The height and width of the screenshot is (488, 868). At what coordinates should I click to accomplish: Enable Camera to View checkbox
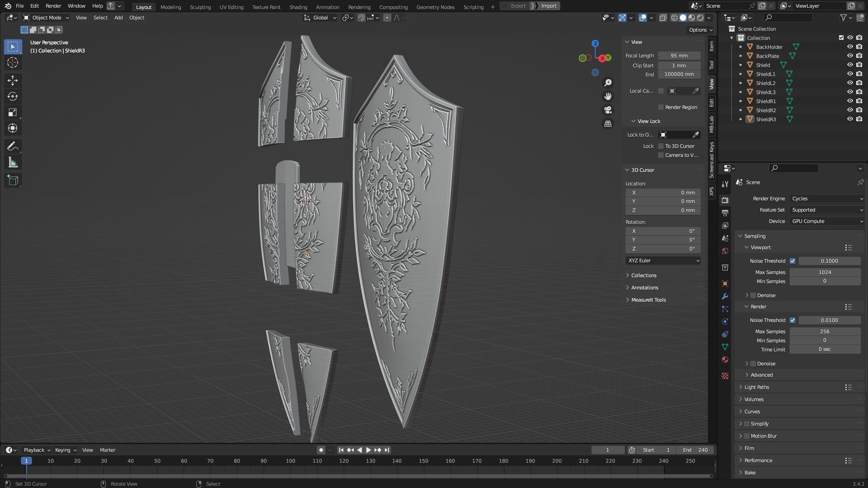point(661,155)
